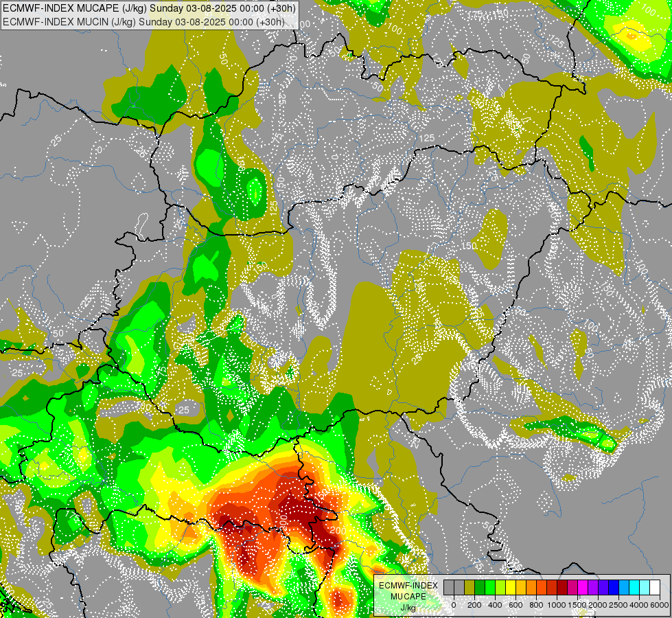This screenshot has height=618, width=672.
Task: Click the cyan swatch left of 4000 tick
Action: point(635,588)
